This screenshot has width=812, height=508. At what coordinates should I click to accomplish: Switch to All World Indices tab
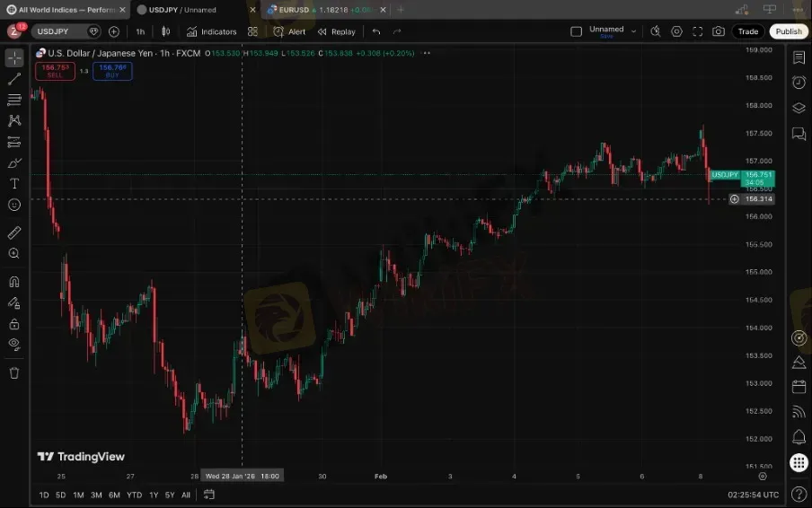(66, 9)
